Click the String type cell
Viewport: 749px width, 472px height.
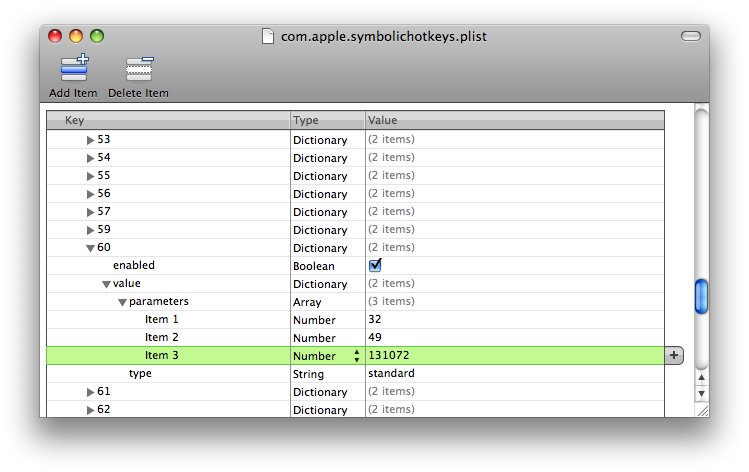click(x=308, y=374)
